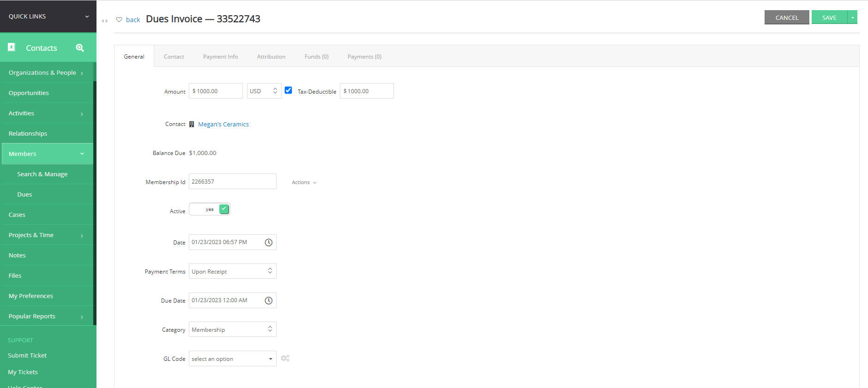Click the Contacts search magnifier icon
The height and width of the screenshot is (388, 868).
coord(80,48)
